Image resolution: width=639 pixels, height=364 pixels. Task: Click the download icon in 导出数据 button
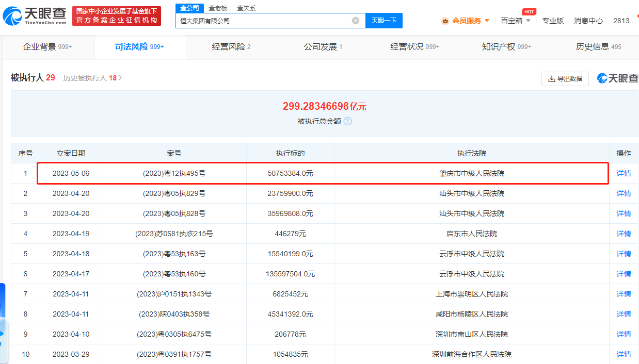(x=551, y=79)
